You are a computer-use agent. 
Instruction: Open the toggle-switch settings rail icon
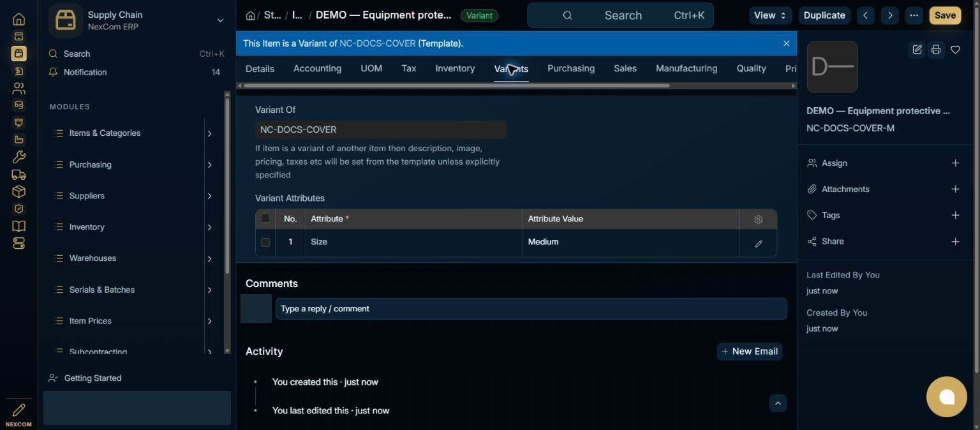(x=19, y=243)
